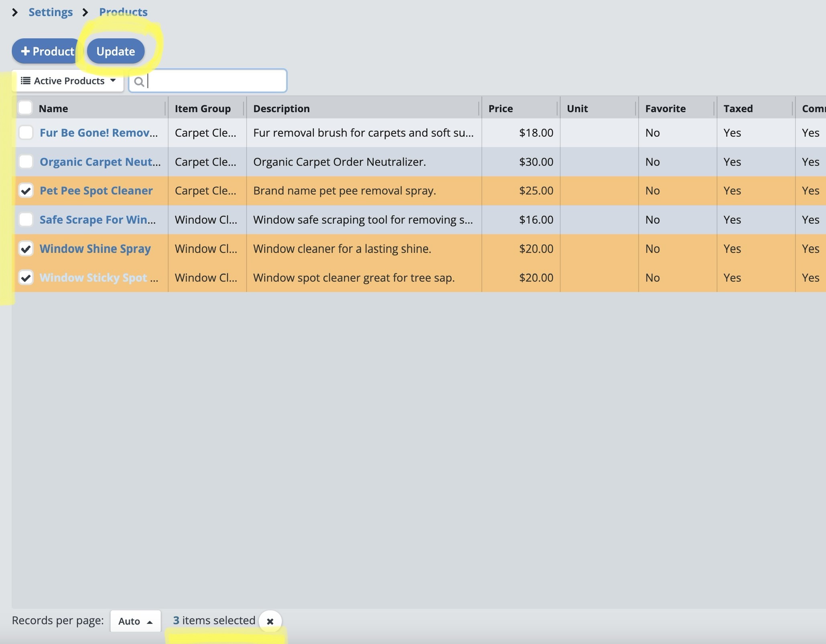Click the breadcrumb chevron before Settings

(14, 12)
